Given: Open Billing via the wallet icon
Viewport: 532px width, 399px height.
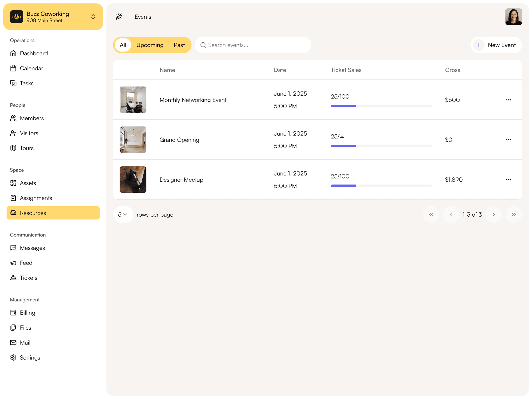Looking at the screenshot, I should click(13, 313).
